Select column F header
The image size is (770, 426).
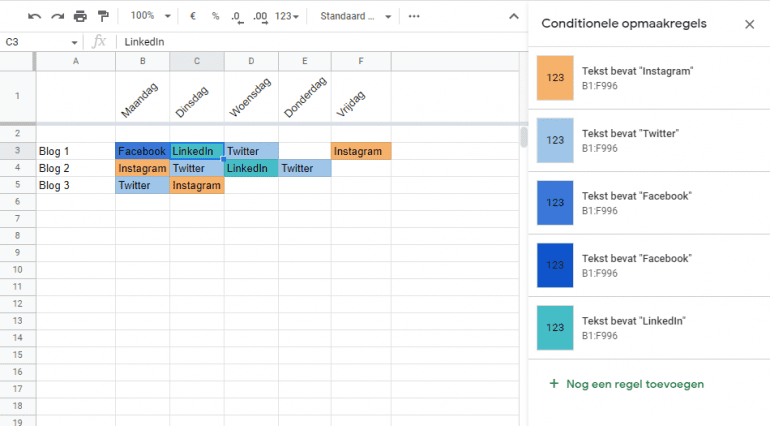(361, 61)
